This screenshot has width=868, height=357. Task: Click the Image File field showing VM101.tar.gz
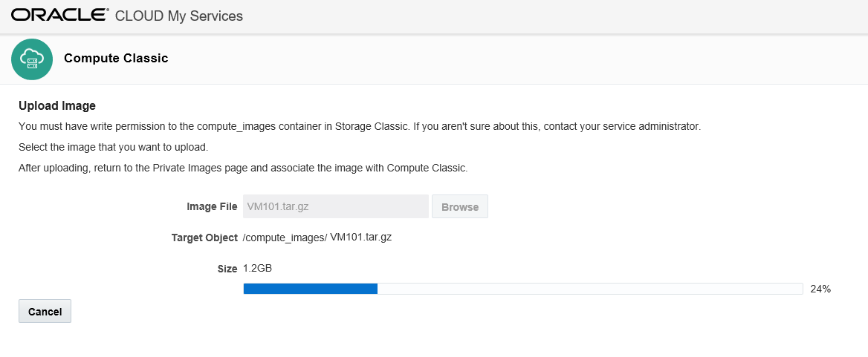(335, 206)
